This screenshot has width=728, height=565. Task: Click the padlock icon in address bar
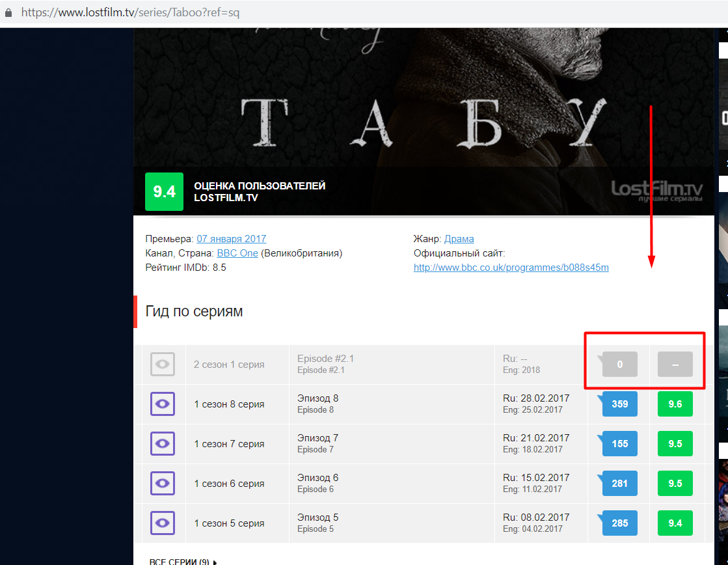pyautogui.click(x=8, y=12)
